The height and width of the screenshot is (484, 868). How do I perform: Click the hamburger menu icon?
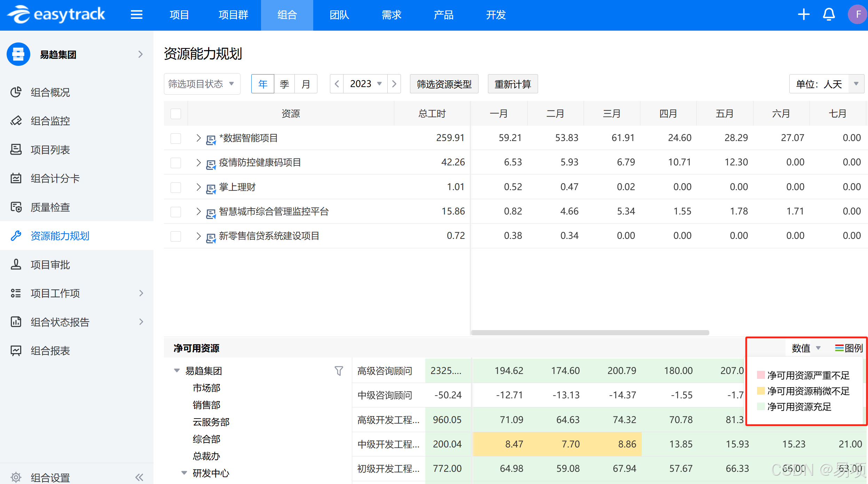136,15
